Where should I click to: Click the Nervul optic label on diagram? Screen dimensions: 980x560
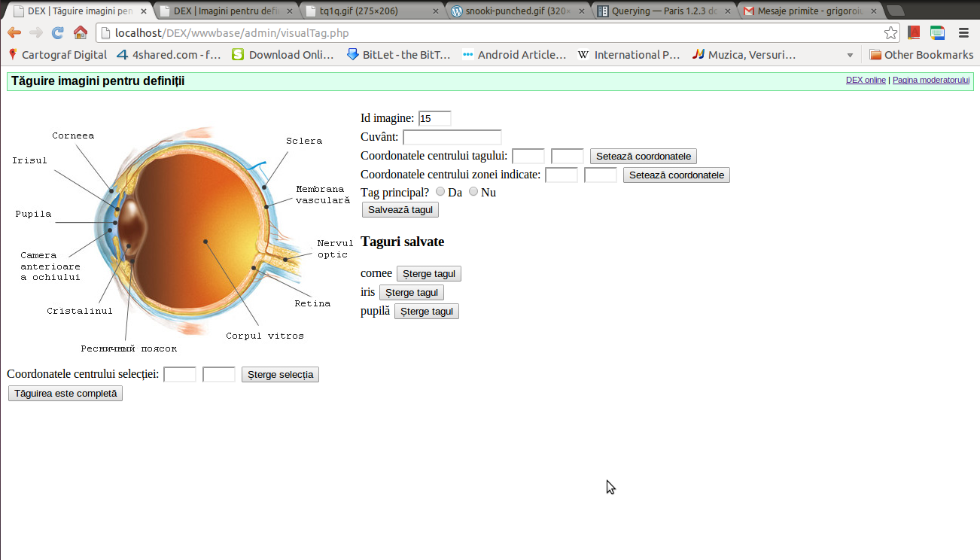coord(335,249)
